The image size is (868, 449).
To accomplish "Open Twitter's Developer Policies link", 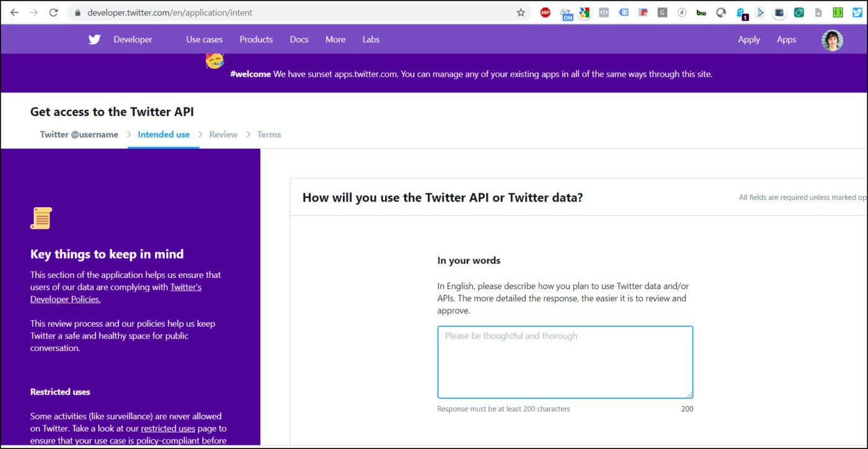I will tap(116, 293).
